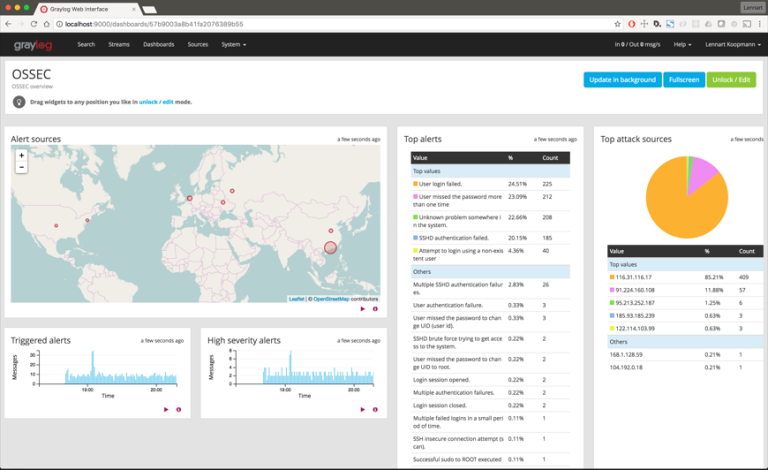Open the Search page

(x=86, y=45)
